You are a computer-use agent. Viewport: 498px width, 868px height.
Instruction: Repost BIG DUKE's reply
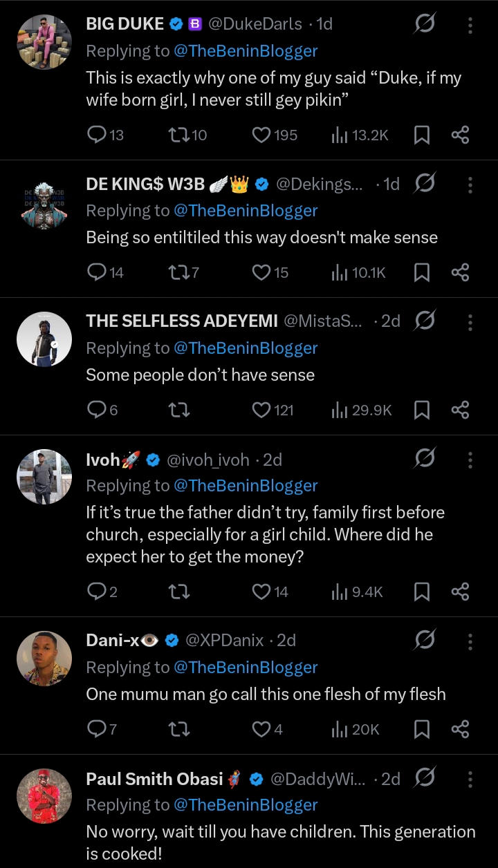pos(178,135)
